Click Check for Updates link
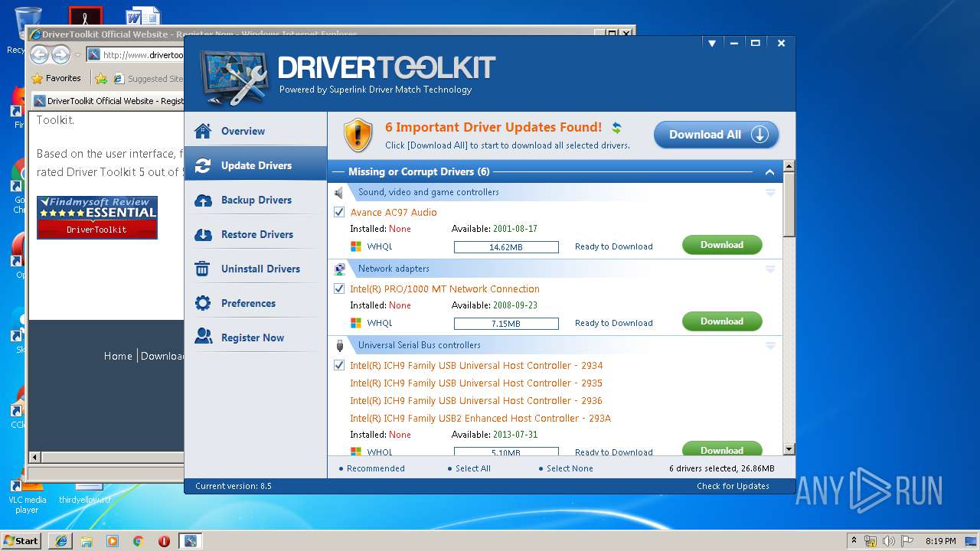980x551 pixels. pos(733,486)
